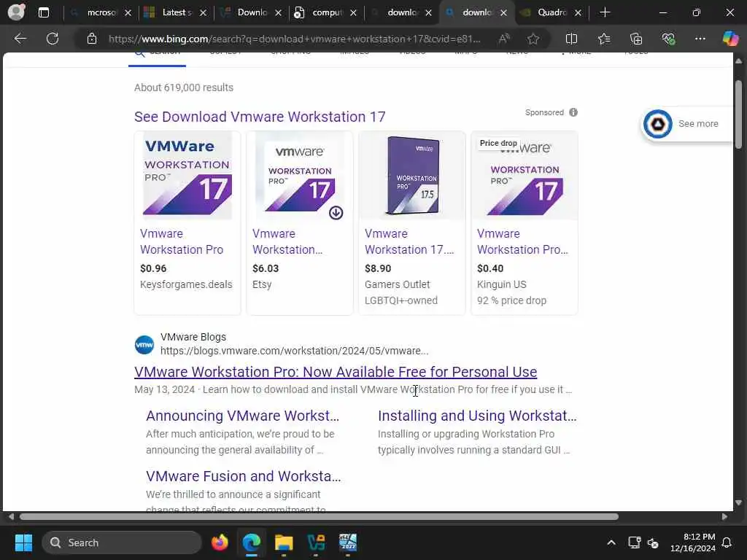Viewport: 747px width, 560px height.
Task: Open the Kinguin US price drop image
Action: 525,176
